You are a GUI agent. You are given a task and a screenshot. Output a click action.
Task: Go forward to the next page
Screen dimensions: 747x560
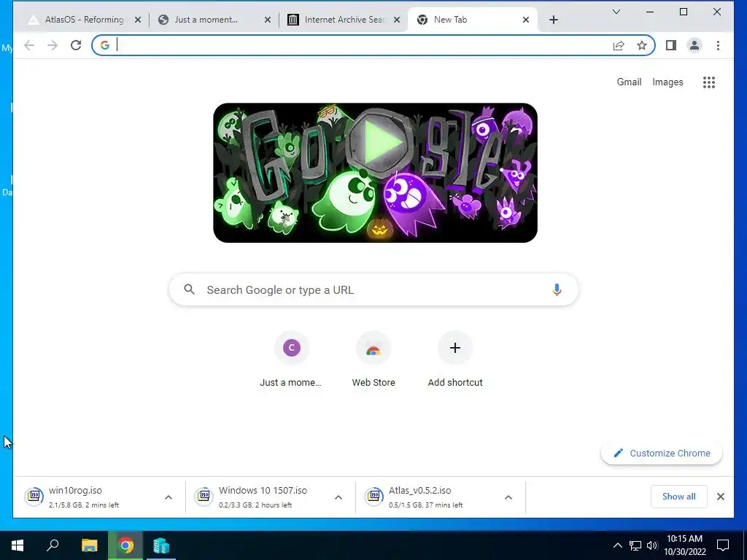53,45
